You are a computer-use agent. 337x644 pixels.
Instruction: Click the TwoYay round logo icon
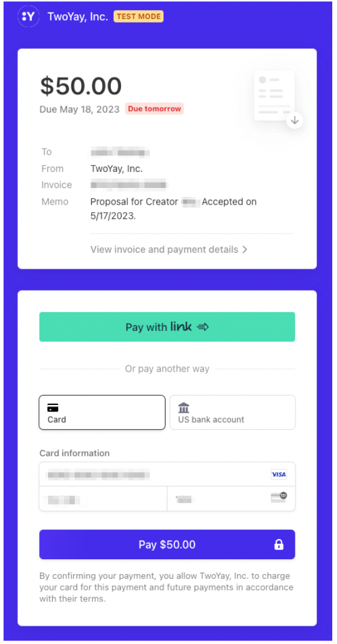pos(28,17)
